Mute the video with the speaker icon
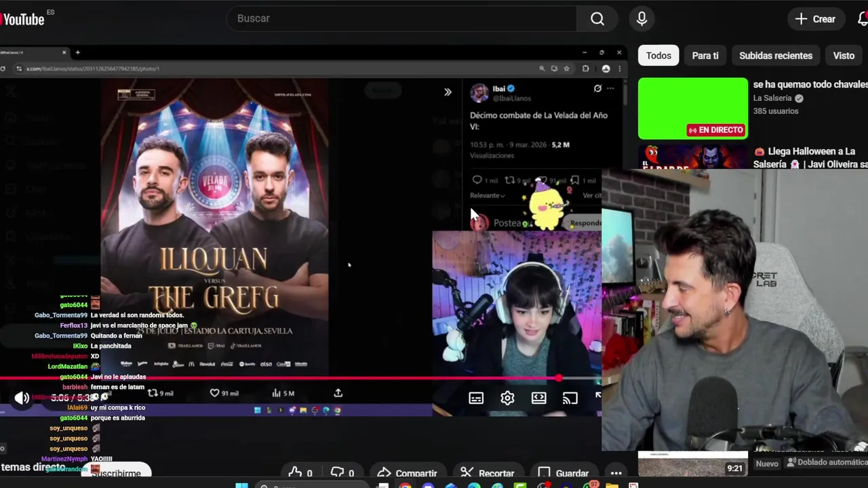The width and height of the screenshot is (868, 488). click(x=22, y=398)
